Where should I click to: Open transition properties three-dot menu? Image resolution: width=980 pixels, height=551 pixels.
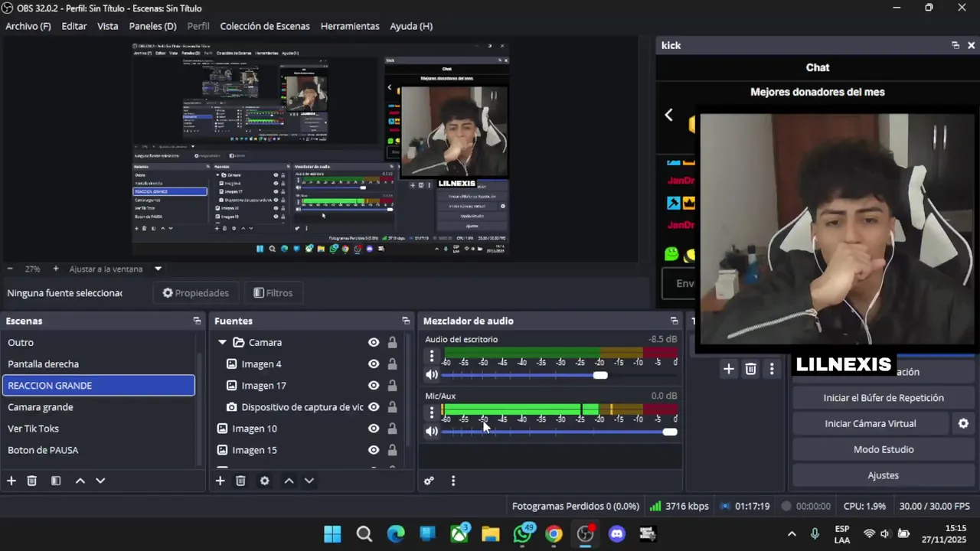click(772, 369)
